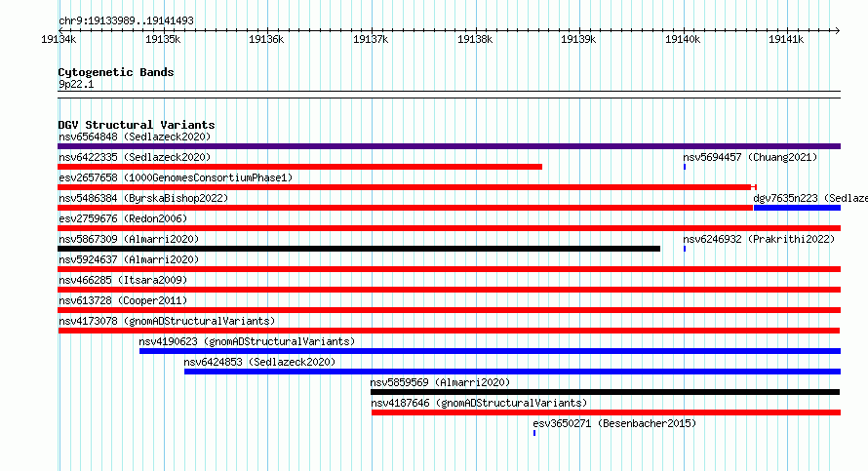Click the 19135k ruler tick label
The width and height of the screenshot is (868, 471).
[x=163, y=39]
